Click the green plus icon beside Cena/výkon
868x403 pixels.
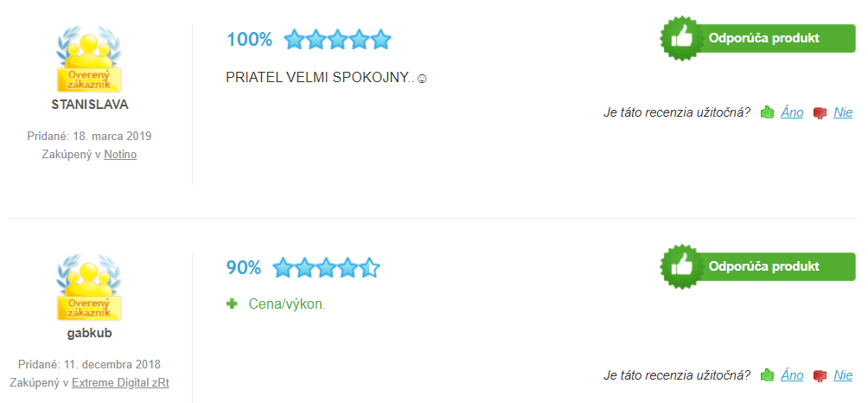[x=232, y=304]
